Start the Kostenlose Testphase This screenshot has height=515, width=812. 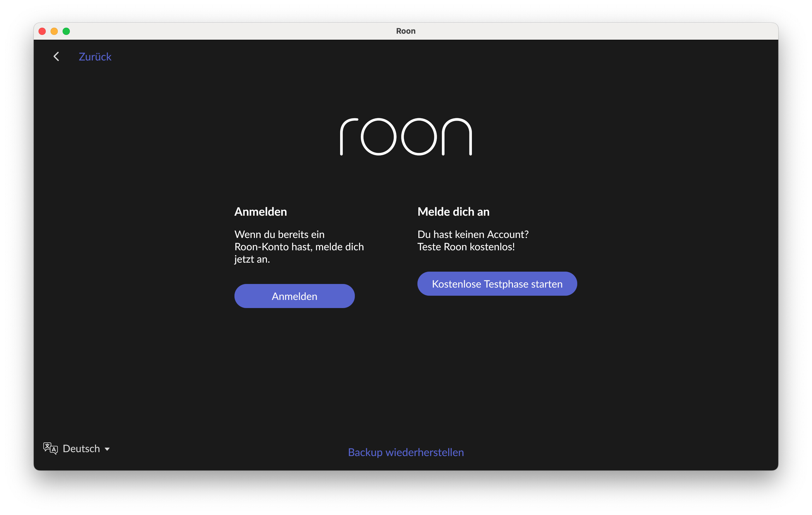coord(497,284)
